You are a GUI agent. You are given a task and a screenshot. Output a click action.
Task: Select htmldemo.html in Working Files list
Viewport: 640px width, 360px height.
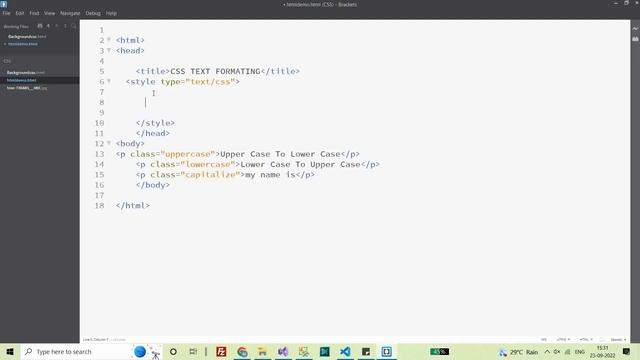[x=23, y=44]
